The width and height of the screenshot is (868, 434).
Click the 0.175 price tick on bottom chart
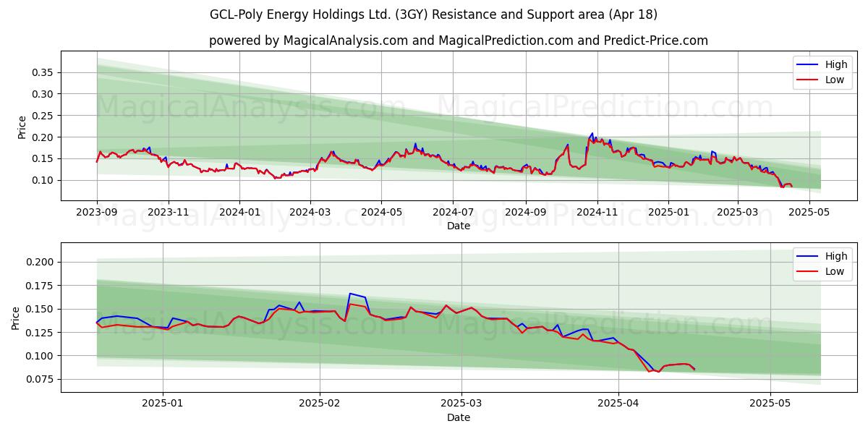coord(41,286)
